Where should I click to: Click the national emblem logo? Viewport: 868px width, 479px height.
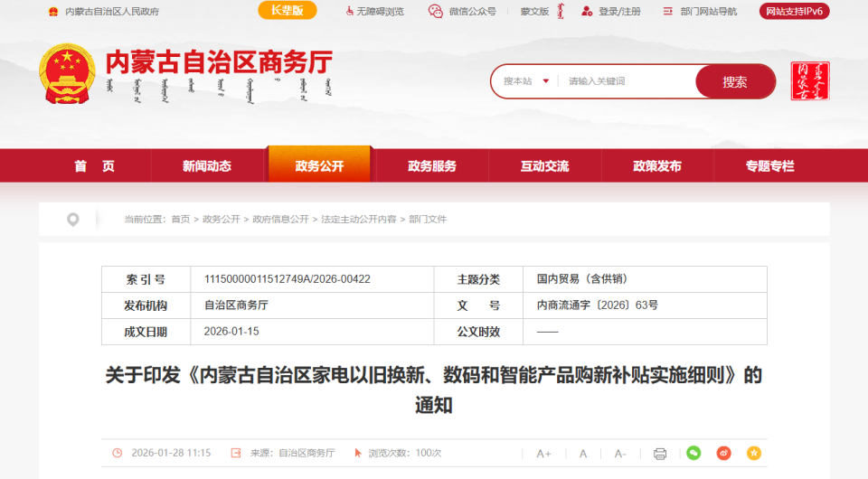(66, 73)
